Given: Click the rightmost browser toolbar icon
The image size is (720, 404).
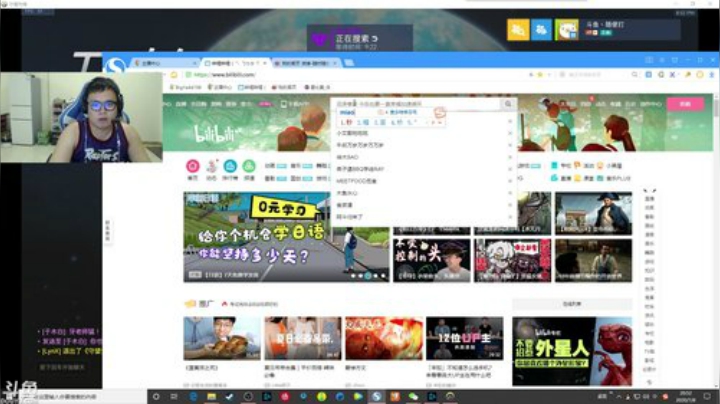Looking at the screenshot, I should (711, 74).
